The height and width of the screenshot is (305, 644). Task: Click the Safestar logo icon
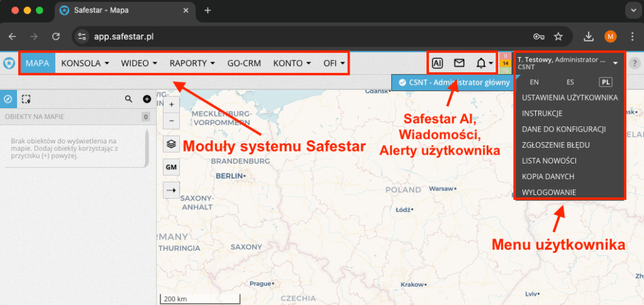(8, 64)
